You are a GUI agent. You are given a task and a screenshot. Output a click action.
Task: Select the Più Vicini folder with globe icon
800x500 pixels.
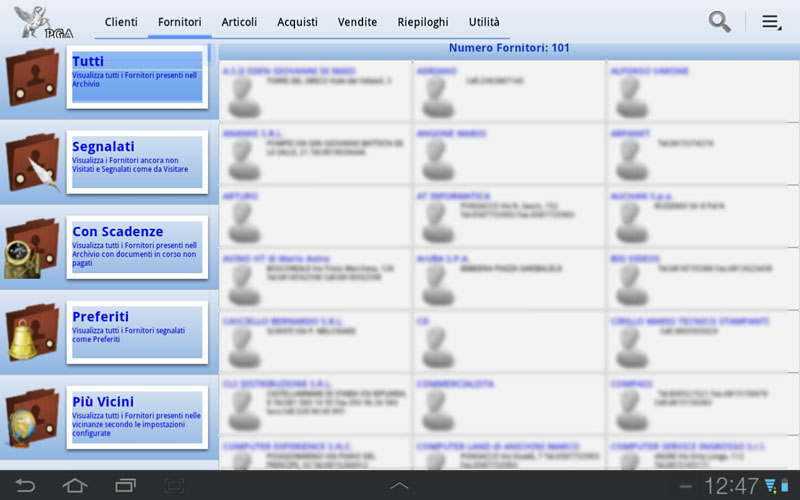click(x=32, y=418)
